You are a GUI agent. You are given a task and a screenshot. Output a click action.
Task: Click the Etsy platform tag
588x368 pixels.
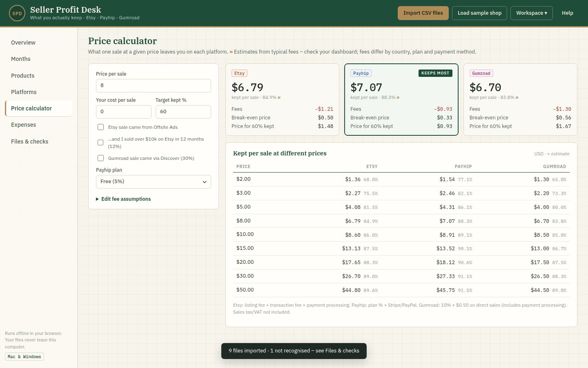[x=239, y=74]
